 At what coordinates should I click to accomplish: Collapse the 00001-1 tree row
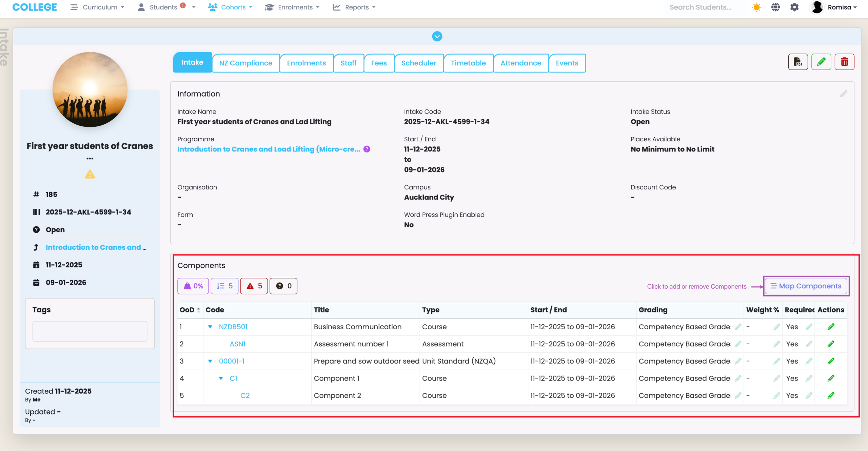pos(210,361)
